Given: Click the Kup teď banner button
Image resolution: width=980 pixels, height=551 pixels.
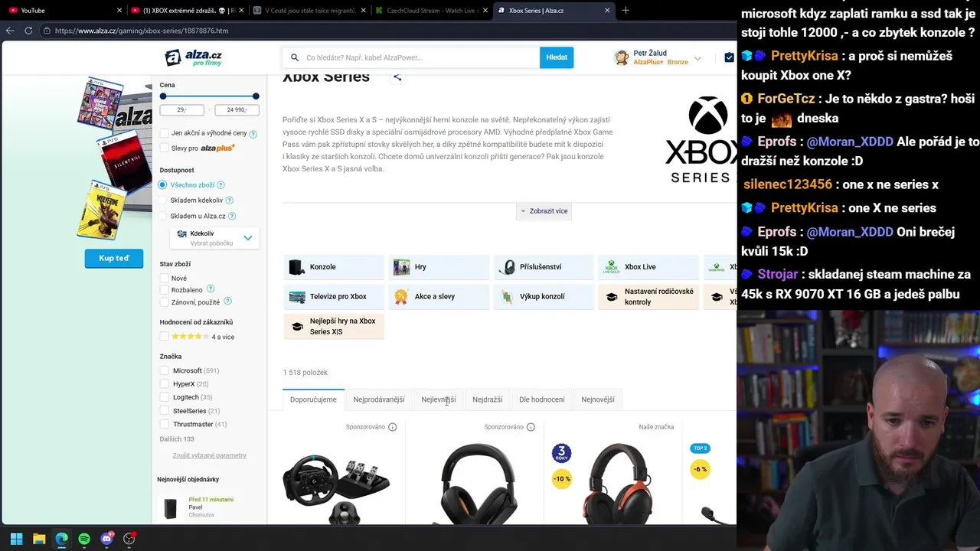Looking at the screenshot, I should click(114, 259).
